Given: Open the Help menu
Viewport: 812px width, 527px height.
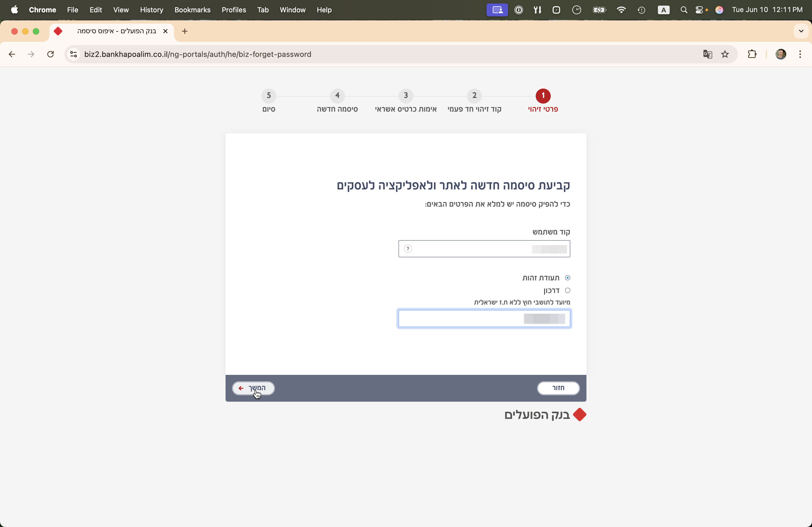Looking at the screenshot, I should [x=324, y=10].
